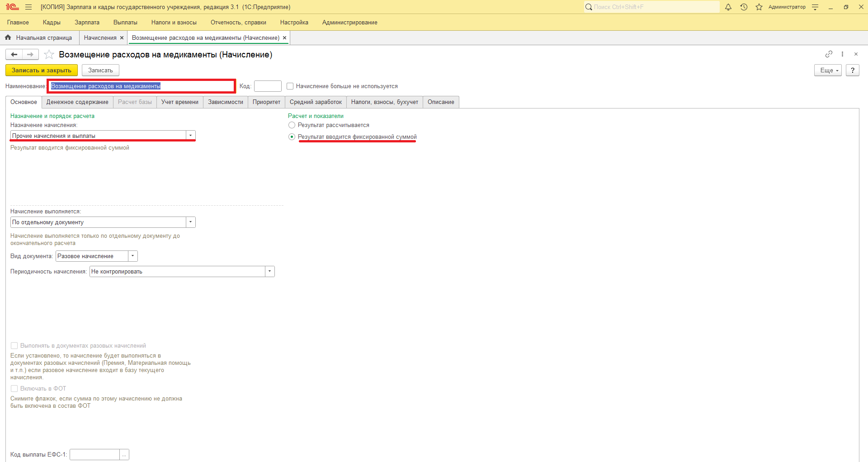
Task: Click the Код input field
Action: click(x=268, y=86)
